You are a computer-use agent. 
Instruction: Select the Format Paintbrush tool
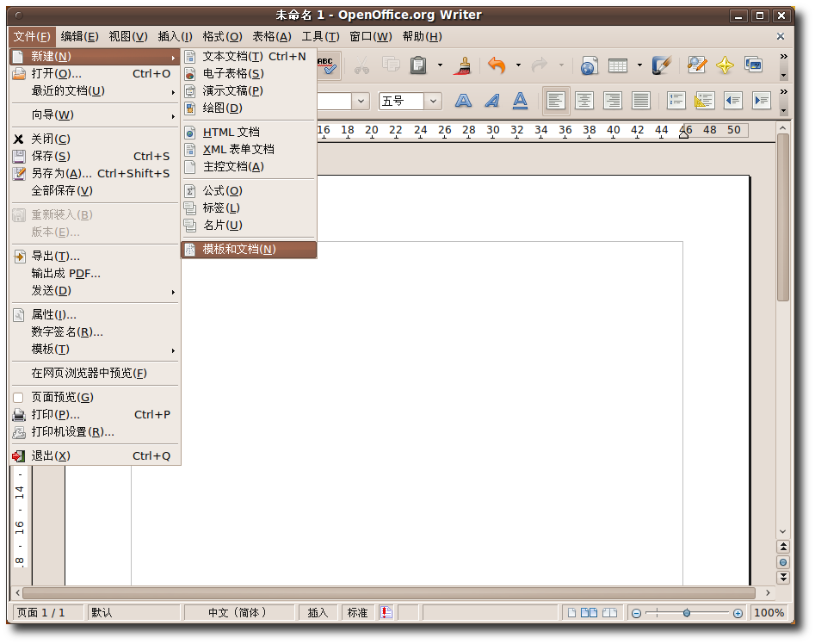(x=463, y=65)
